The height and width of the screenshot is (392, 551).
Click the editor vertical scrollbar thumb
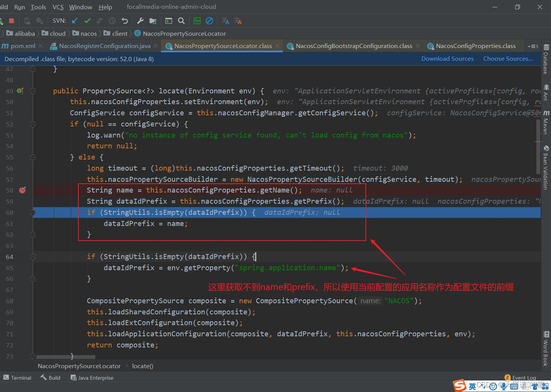(538, 146)
